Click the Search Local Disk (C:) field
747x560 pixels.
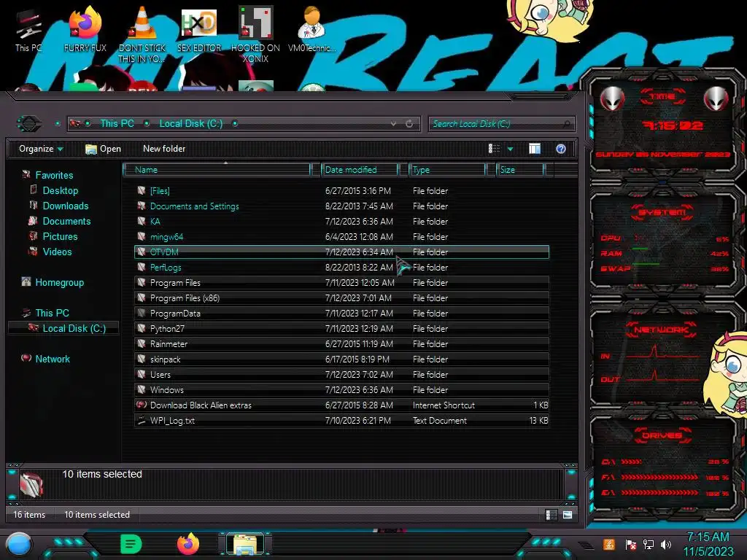coord(501,124)
